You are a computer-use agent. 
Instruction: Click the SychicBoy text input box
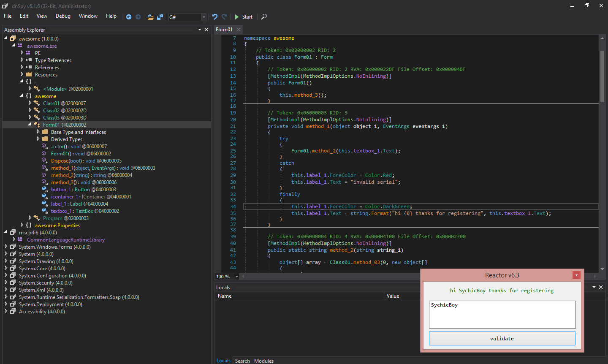(x=502, y=314)
